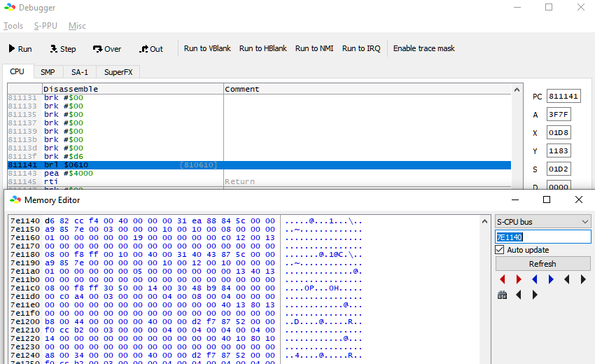Viewport: 595px width, 364px height.
Task: Step one instruction with the Step button
Action: [63, 48]
